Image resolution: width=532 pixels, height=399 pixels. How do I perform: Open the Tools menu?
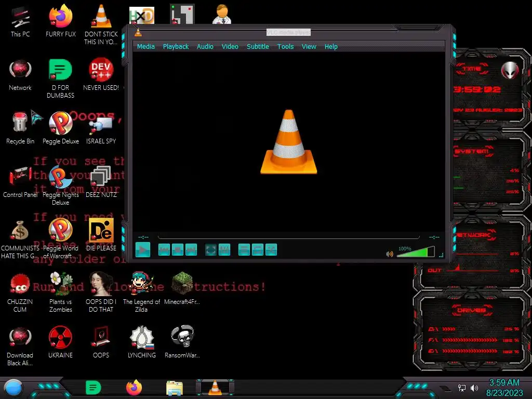pyautogui.click(x=285, y=46)
